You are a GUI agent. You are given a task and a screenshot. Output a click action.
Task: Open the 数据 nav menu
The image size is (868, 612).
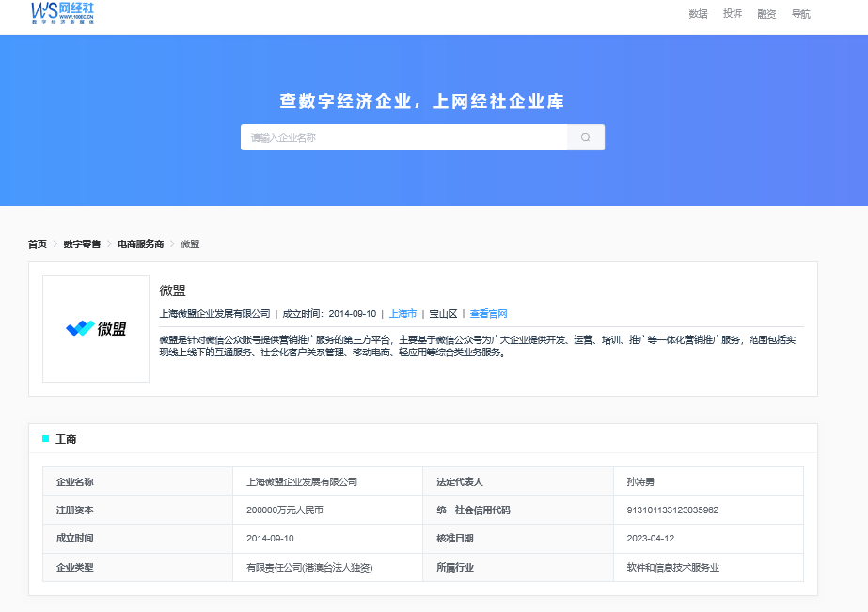698,14
